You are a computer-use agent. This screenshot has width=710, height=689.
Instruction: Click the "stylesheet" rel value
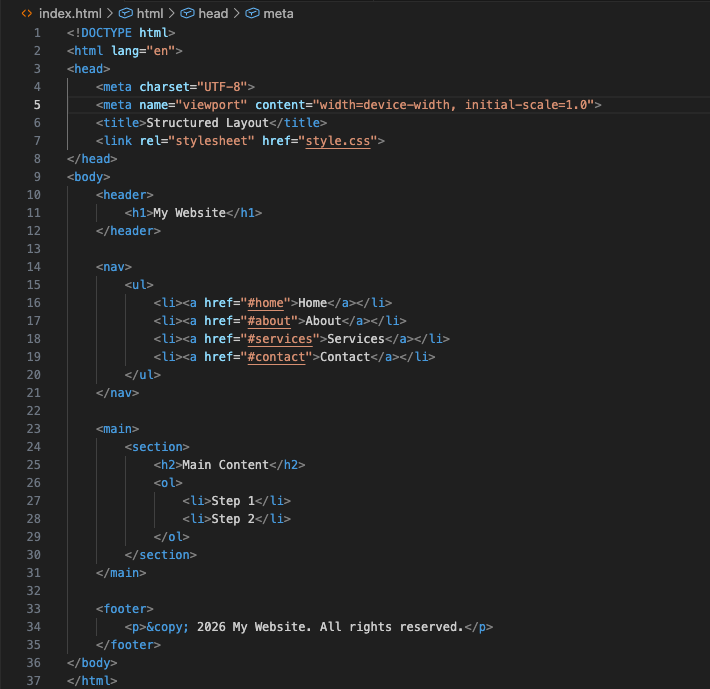click(211, 141)
